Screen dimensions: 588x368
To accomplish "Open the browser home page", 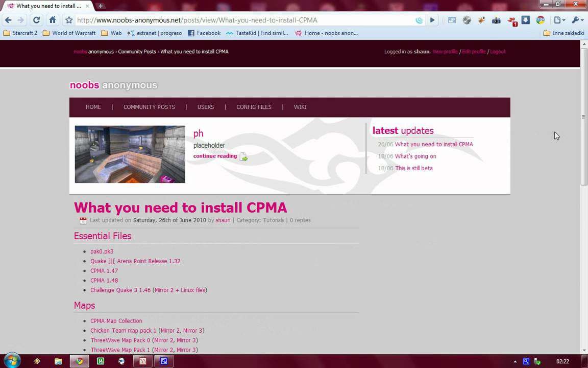I will (53, 20).
